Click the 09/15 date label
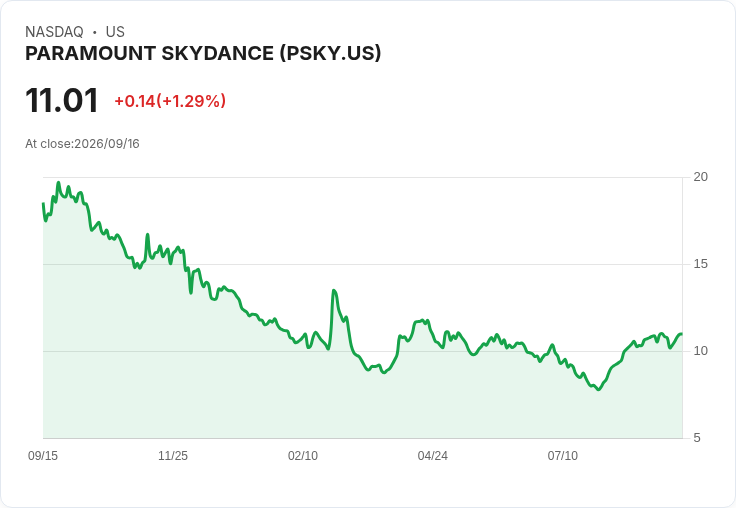 pyautogui.click(x=43, y=455)
